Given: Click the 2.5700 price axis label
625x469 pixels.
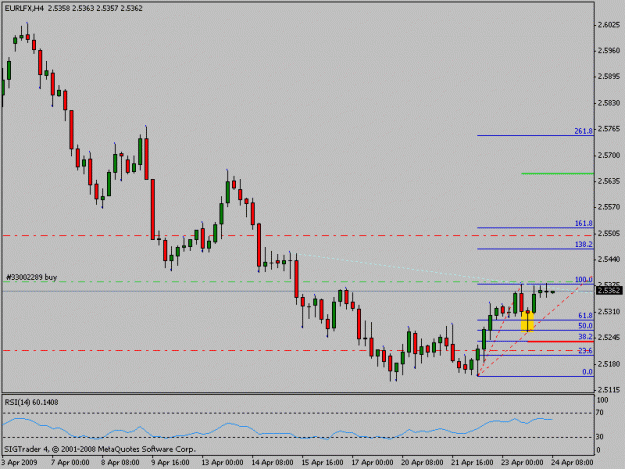Looking at the screenshot, I should [x=609, y=155].
